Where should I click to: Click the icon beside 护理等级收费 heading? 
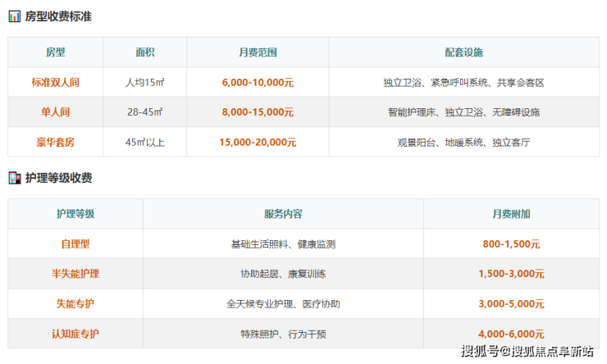point(15,178)
